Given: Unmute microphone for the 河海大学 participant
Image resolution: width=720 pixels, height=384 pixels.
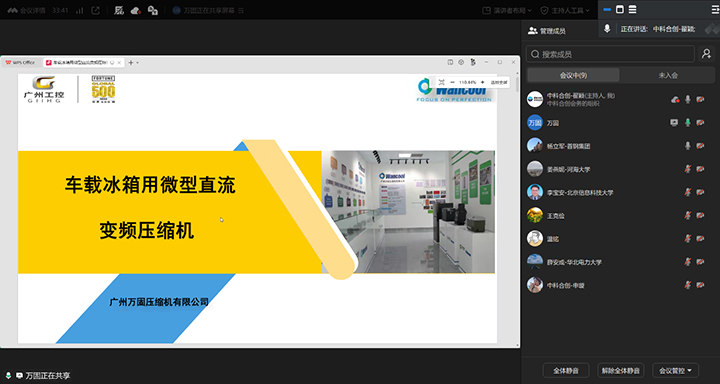Looking at the screenshot, I should 688,169.
